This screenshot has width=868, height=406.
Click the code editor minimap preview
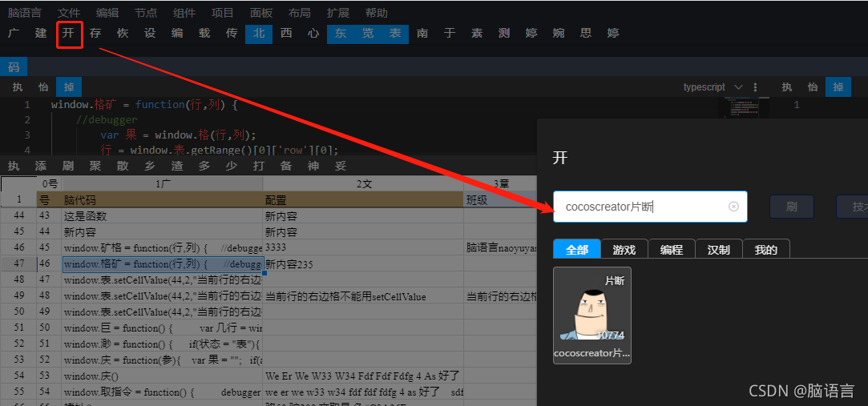(745, 108)
